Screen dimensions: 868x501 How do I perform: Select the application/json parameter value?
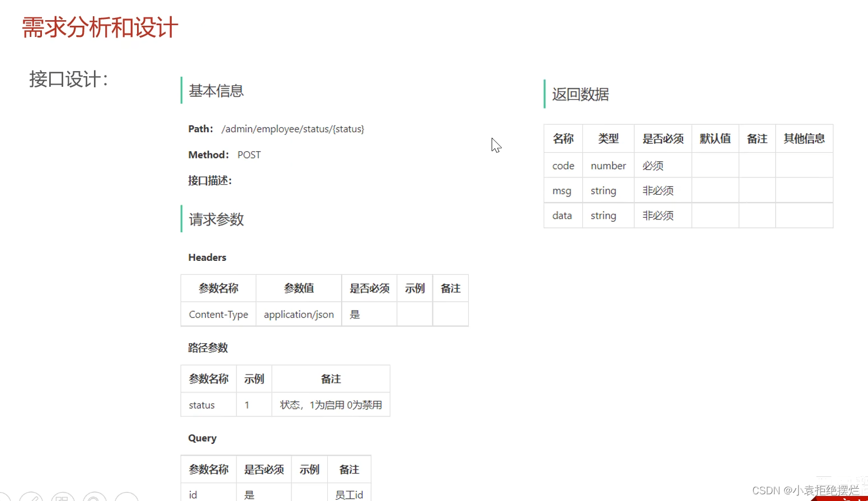pos(299,314)
